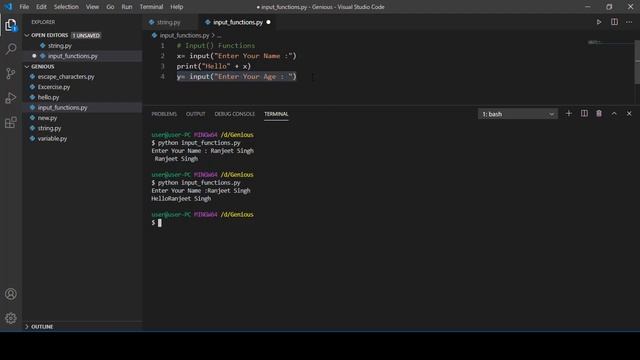Screen dimensions: 640x360
Task: Click code line 3 print statement
Action: click(214, 66)
